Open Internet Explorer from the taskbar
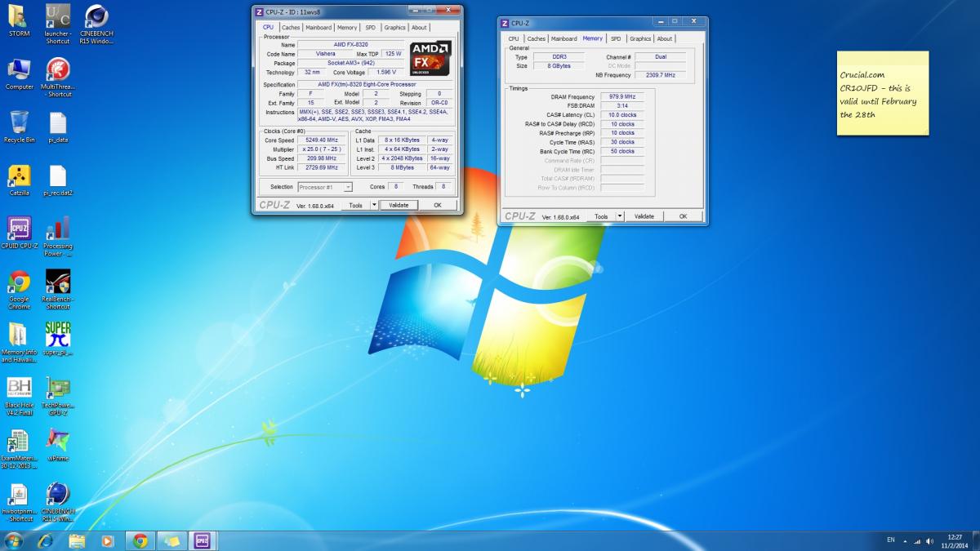The width and height of the screenshot is (980, 551). point(45,540)
